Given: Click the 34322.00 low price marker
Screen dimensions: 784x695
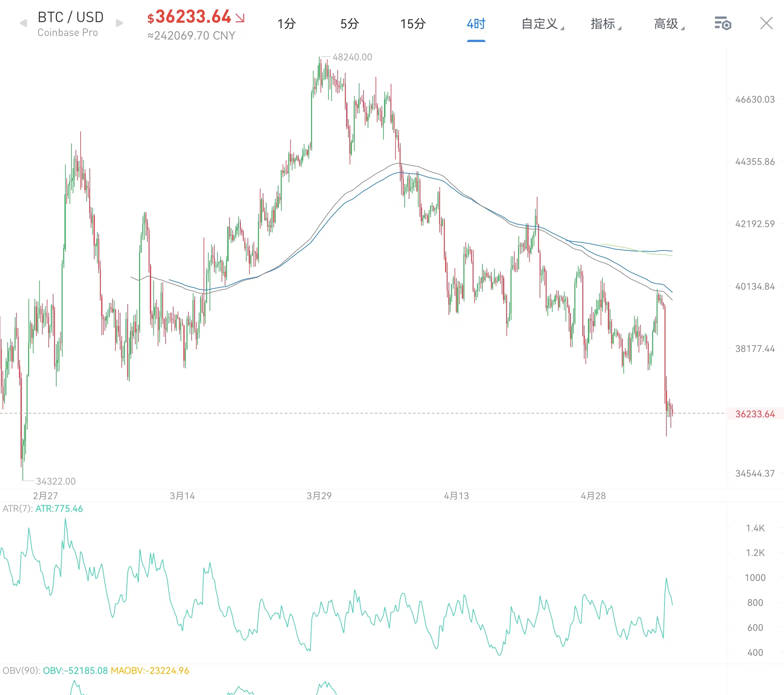Looking at the screenshot, I should (56, 481).
